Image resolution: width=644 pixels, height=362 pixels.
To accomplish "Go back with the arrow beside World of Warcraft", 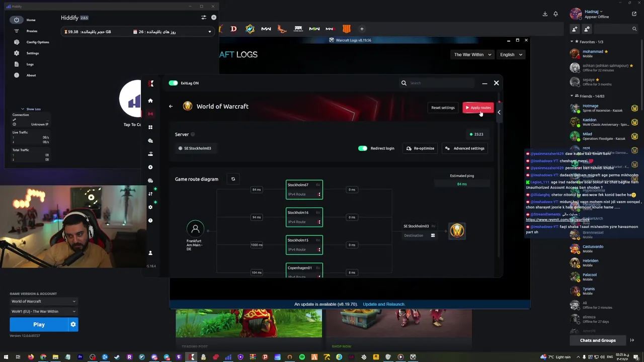I will (171, 106).
